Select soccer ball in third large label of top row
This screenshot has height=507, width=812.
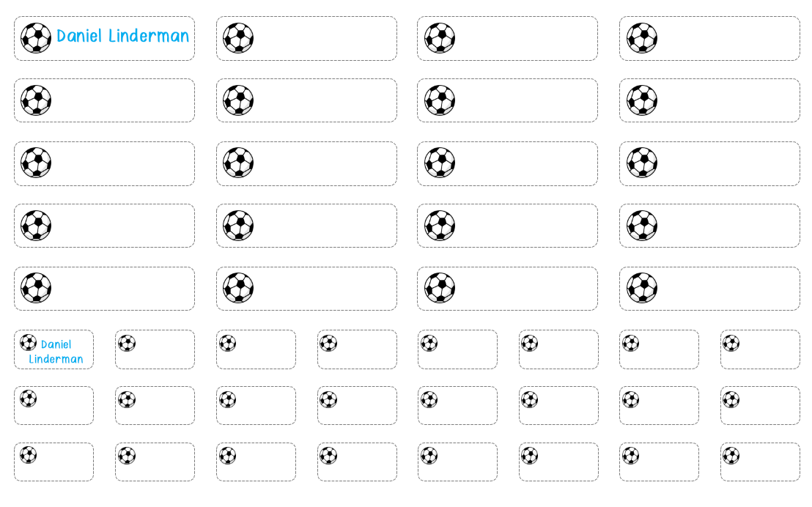click(440, 38)
